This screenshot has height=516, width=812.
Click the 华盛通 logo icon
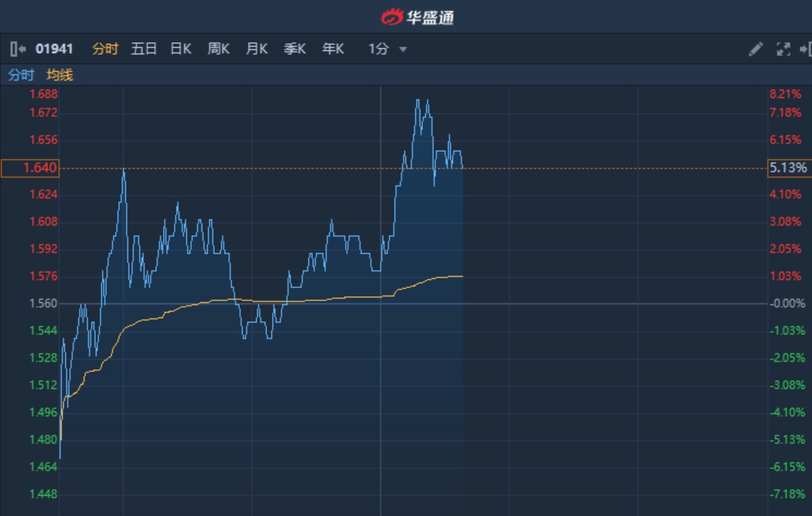[x=392, y=16]
